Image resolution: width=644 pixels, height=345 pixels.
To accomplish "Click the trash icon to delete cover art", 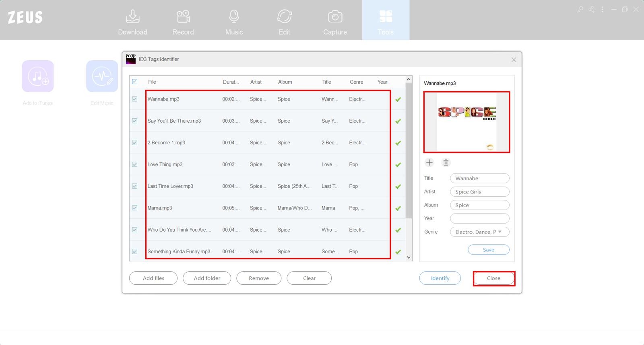I will tap(446, 162).
